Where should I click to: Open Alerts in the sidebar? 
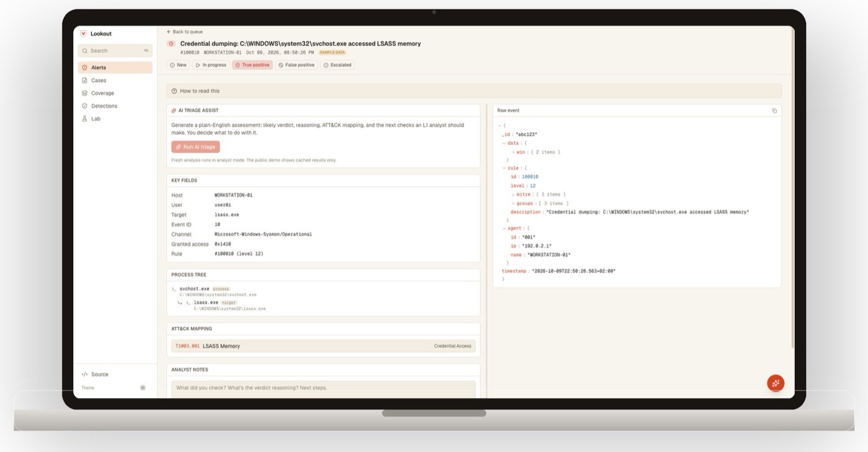coord(115,68)
